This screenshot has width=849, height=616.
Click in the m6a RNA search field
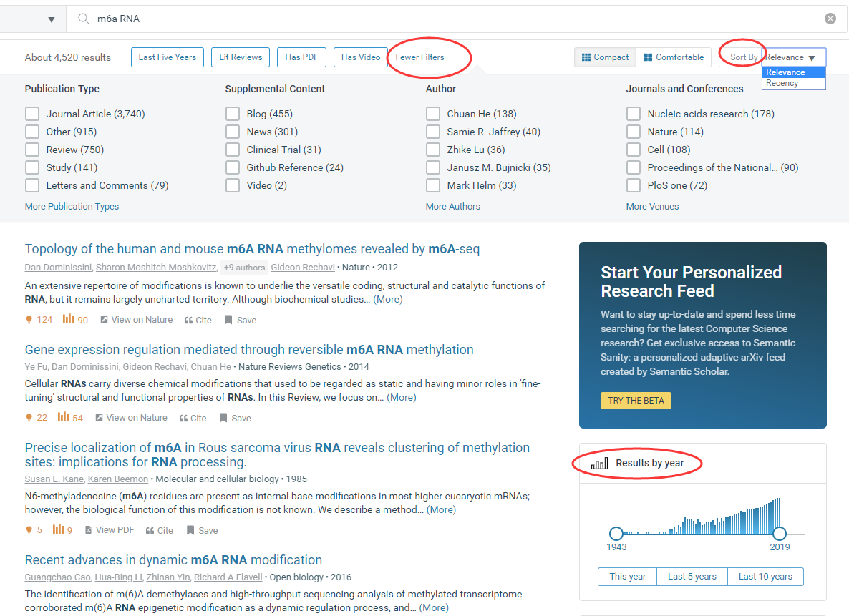[430, 19]
